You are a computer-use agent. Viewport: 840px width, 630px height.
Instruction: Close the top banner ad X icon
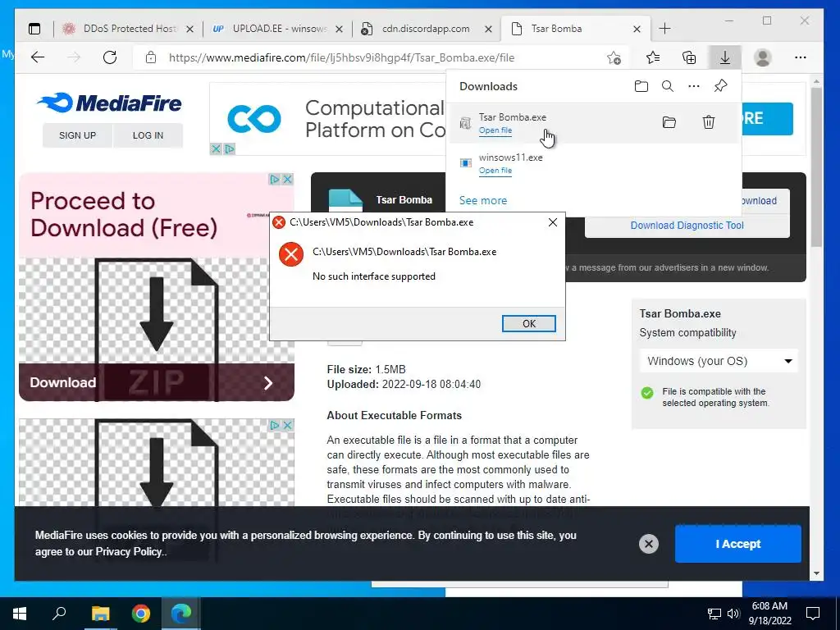(216, 148)
